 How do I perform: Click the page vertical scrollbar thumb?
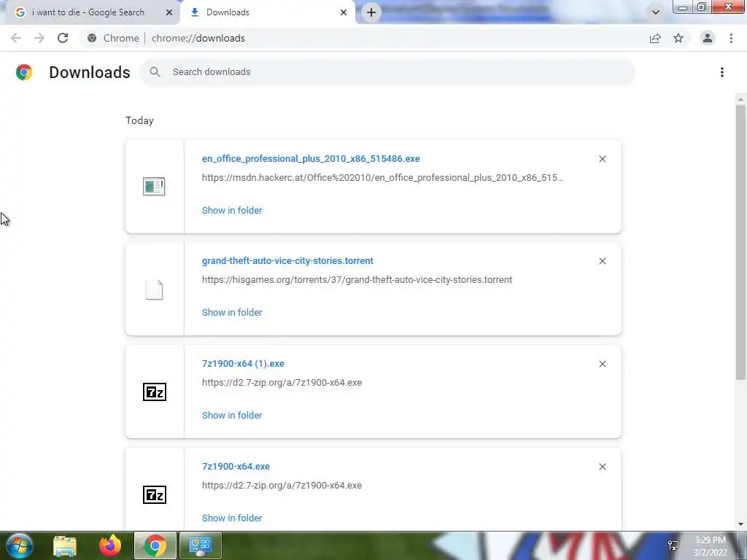point(740,242)
